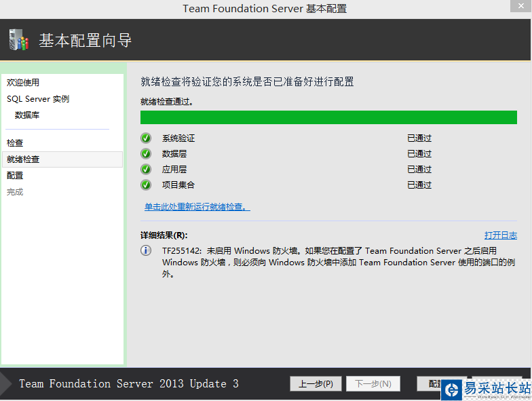Select the 就绪检查 step in sidebar

[x=62, y=159]
